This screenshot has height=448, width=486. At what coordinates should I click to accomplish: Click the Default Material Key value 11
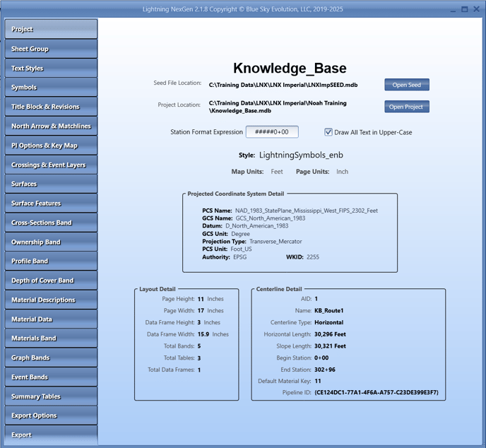(318, 382)
